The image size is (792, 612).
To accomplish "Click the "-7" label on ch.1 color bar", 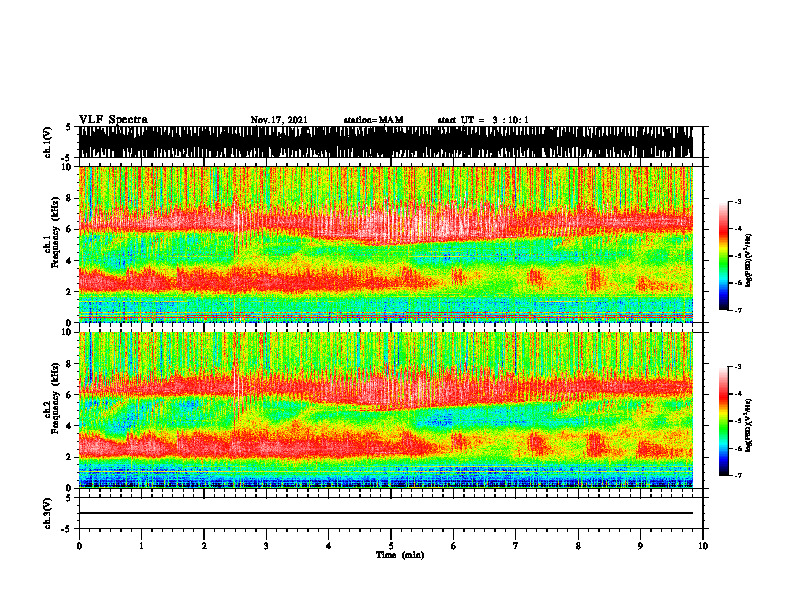I will pyautogui.click(x=737, y=310).
